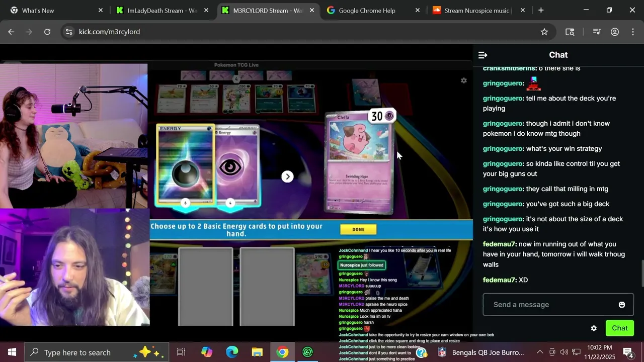Open a new browser tab
The image size is (644, 362).
coord(541,10)
